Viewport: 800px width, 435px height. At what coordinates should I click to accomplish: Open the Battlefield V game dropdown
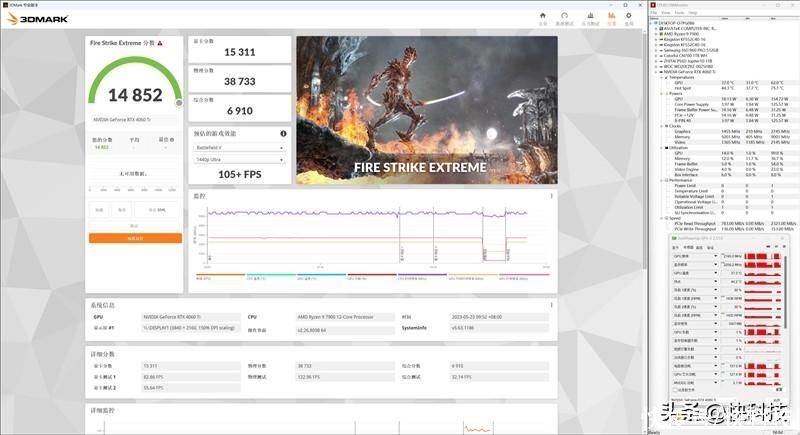pyautogui.click(x=239, y=147)
